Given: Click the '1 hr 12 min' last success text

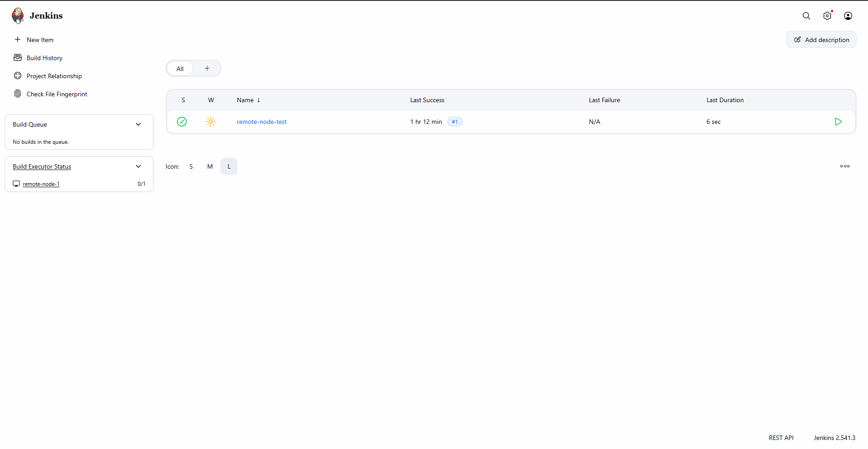Looking at the screenshot, I should [426, 122].
